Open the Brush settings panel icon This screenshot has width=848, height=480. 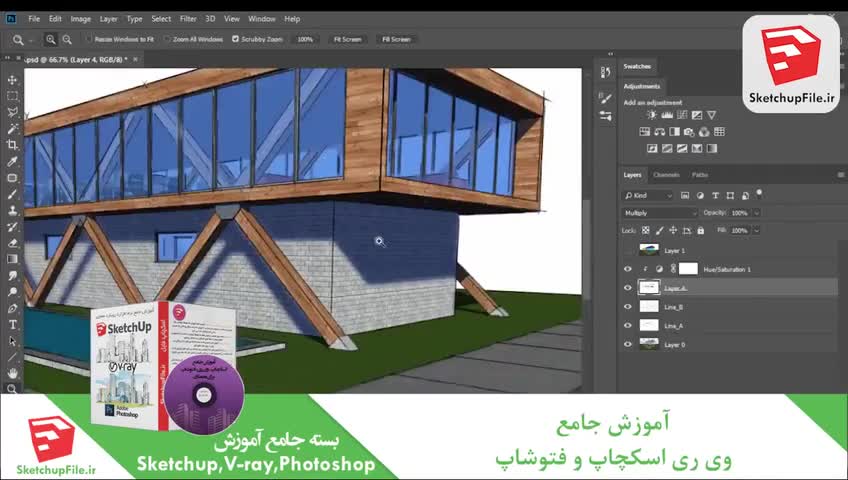point(605,98)
